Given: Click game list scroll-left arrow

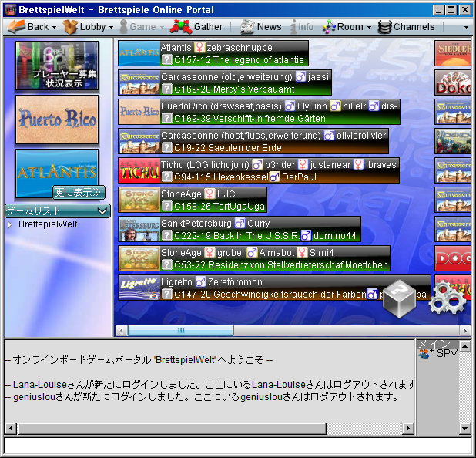Looking at the screenshot, I should pyautogui.click(x=122, y=330).
